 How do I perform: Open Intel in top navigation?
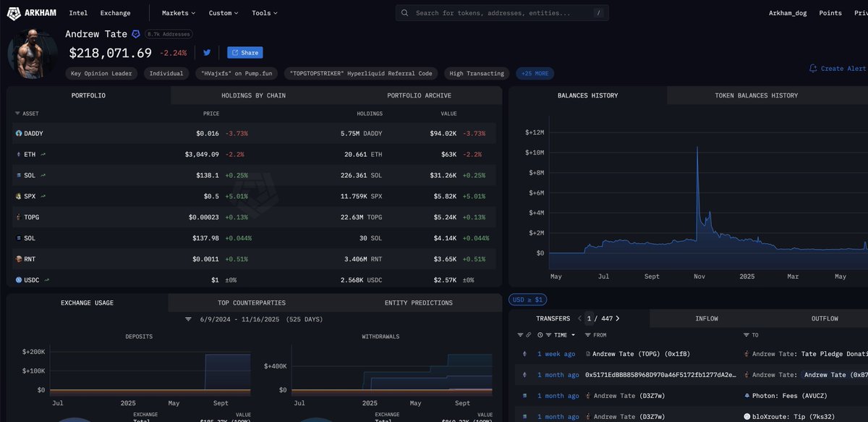(77, 13)
